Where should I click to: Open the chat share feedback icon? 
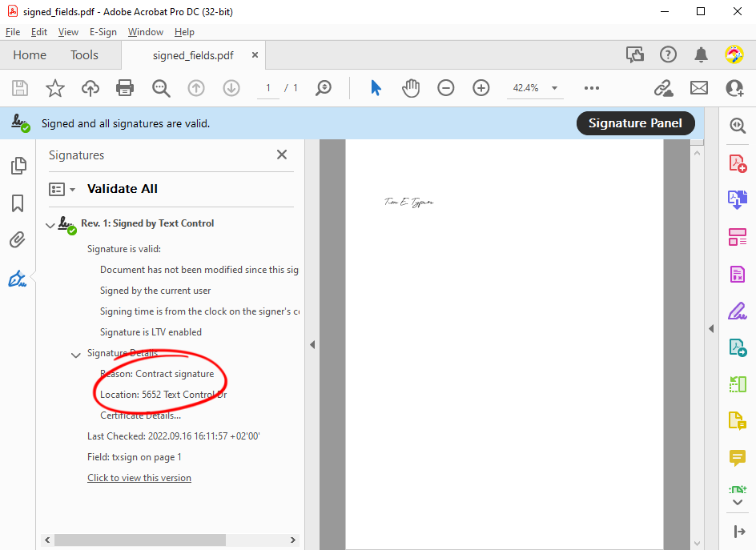[635, 54]
